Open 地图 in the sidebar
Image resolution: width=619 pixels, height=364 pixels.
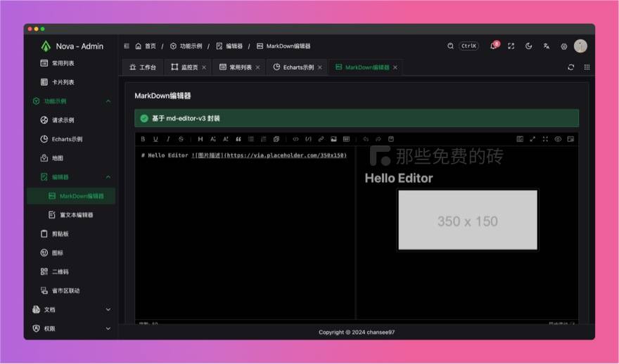click(72, 158)
